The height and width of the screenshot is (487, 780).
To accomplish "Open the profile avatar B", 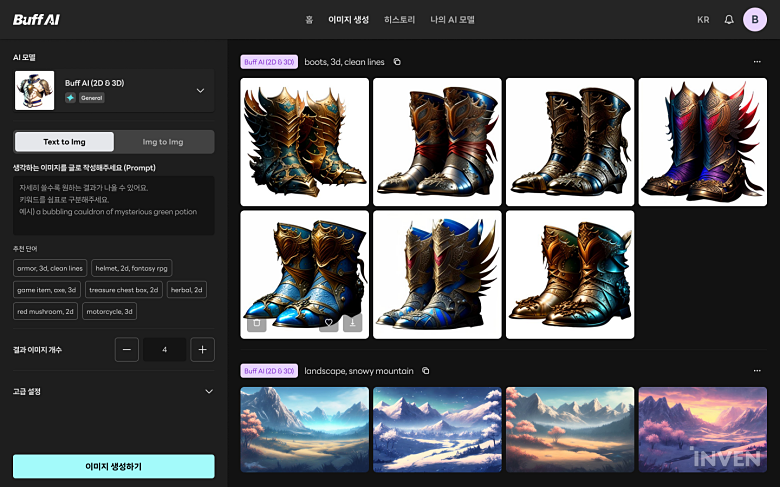I will [755, 19].
